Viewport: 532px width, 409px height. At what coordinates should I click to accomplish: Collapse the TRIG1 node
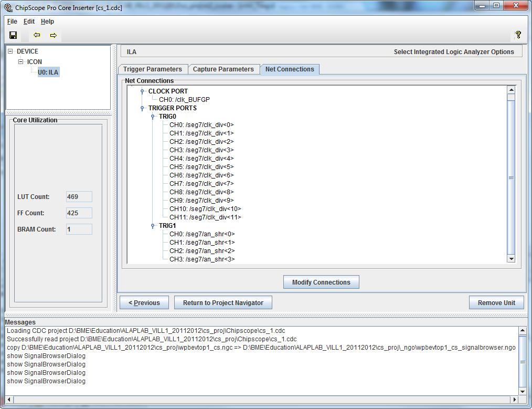click(153, 226)
